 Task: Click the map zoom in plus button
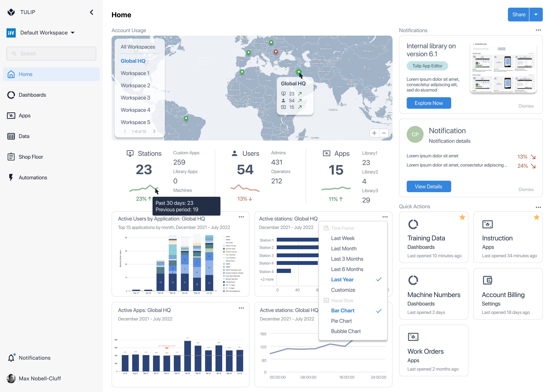[x=374, y=133]
